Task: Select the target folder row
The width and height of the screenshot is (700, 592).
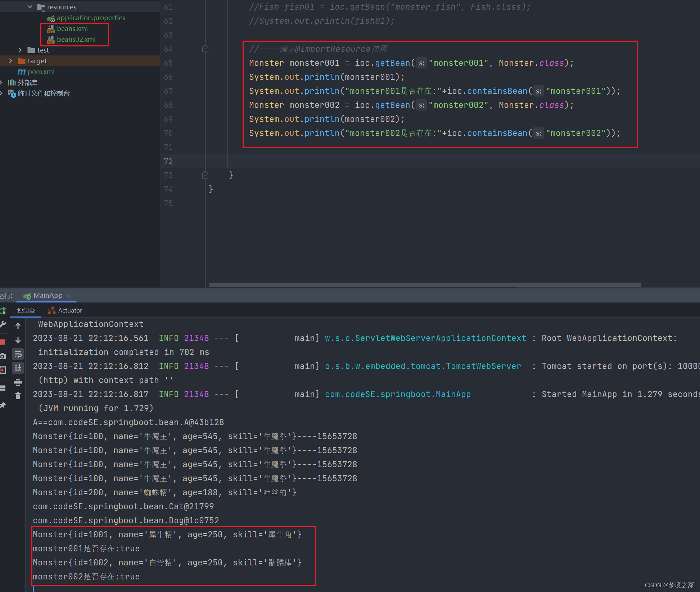Action: [x=80, y=61]
